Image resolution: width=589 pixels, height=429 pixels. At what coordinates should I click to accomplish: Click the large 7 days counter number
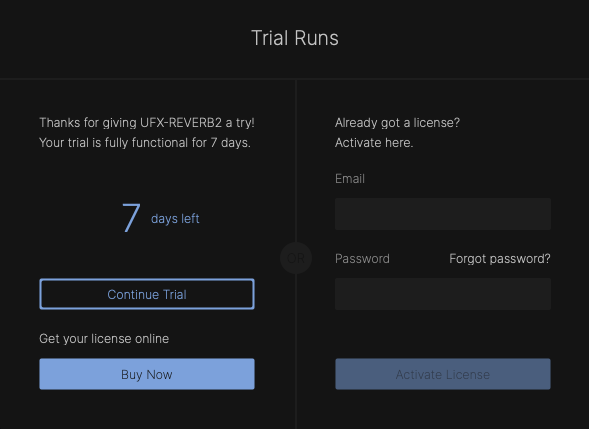(131, 218)
